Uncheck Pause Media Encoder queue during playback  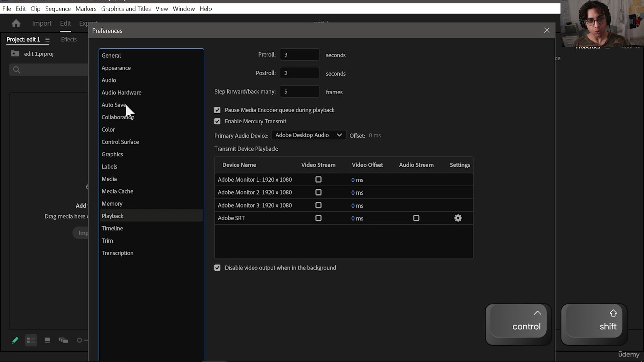click(217, 110)
